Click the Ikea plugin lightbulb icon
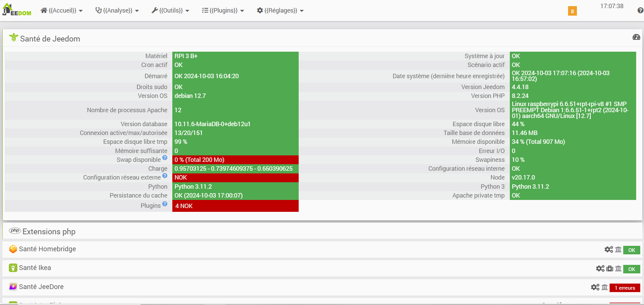Screen dimensions: 644x305 [13, 268]
